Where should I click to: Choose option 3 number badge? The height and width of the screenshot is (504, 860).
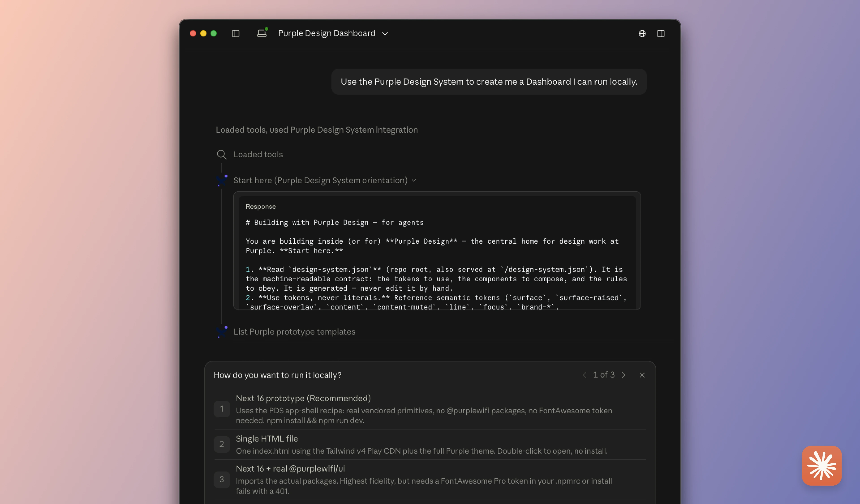click(x=222, y=480)
